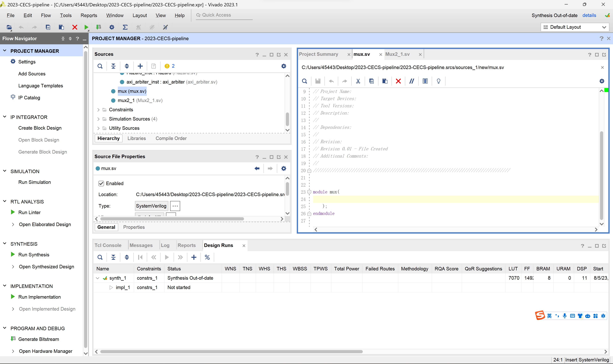Image resolution: width=613 pixels, height=364 pixels.
Task: Fold the module mux code block
Action: (x=309, y=192)
